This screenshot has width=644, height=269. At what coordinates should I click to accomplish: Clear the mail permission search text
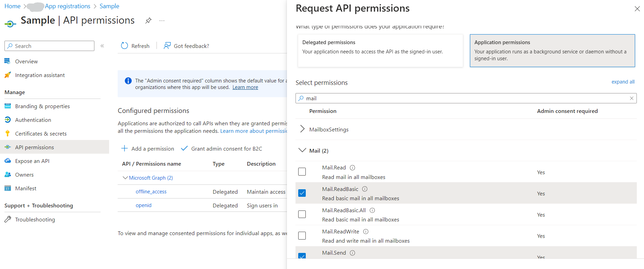pyautogui.click(x=631, y=98)
